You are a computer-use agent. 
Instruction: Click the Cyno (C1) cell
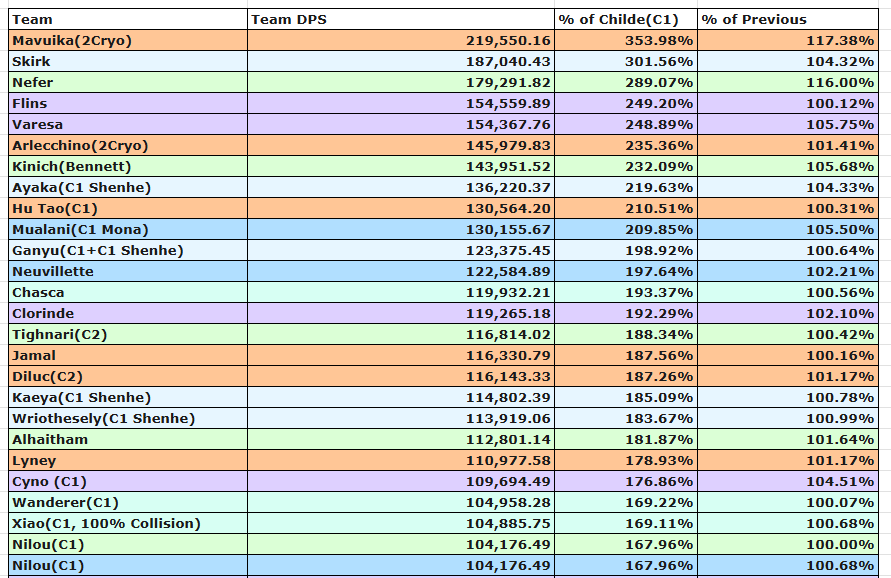click(x=128, y=482)
